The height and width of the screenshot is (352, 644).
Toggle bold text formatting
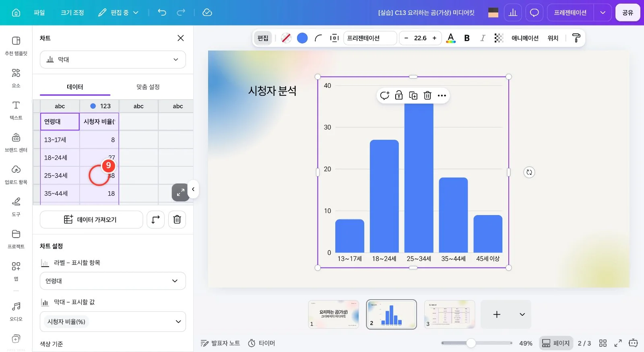click(467, 38)
